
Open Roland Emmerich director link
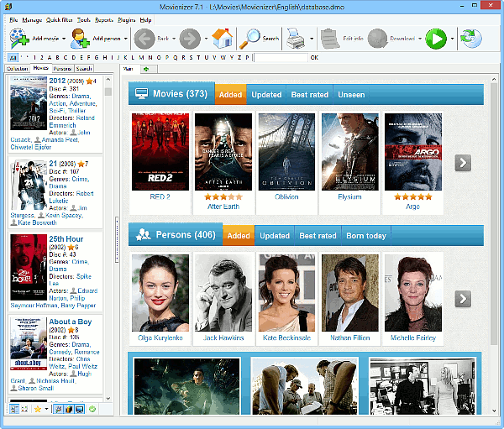tap(71, 122)
